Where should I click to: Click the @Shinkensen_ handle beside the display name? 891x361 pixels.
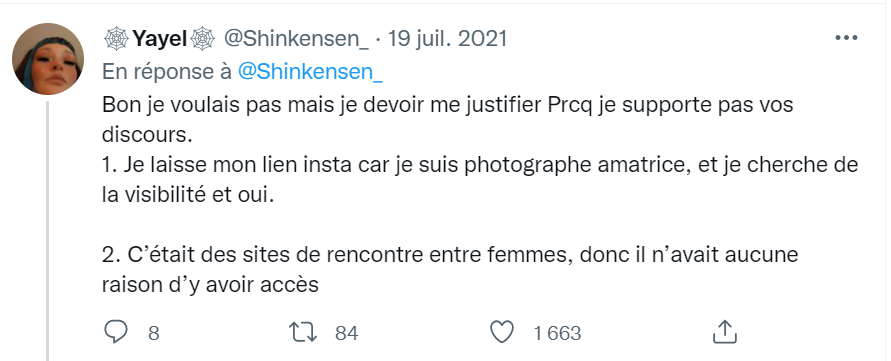[296, 39]
